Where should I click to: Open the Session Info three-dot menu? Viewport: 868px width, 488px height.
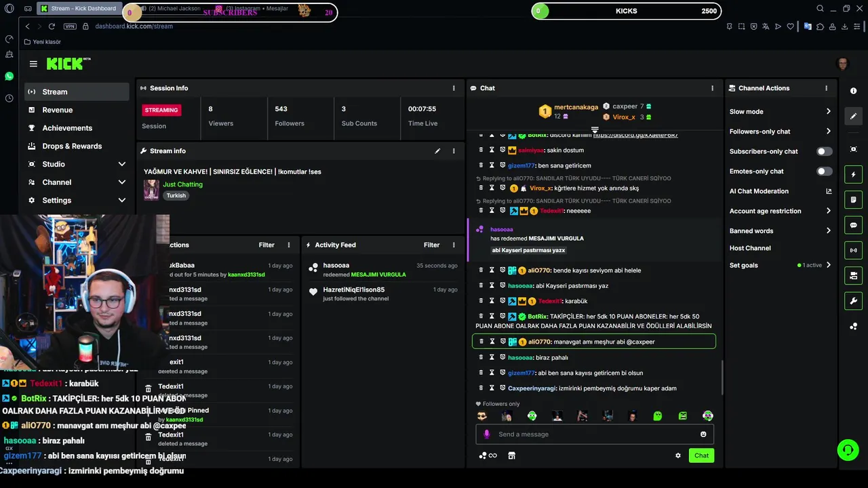454,88
